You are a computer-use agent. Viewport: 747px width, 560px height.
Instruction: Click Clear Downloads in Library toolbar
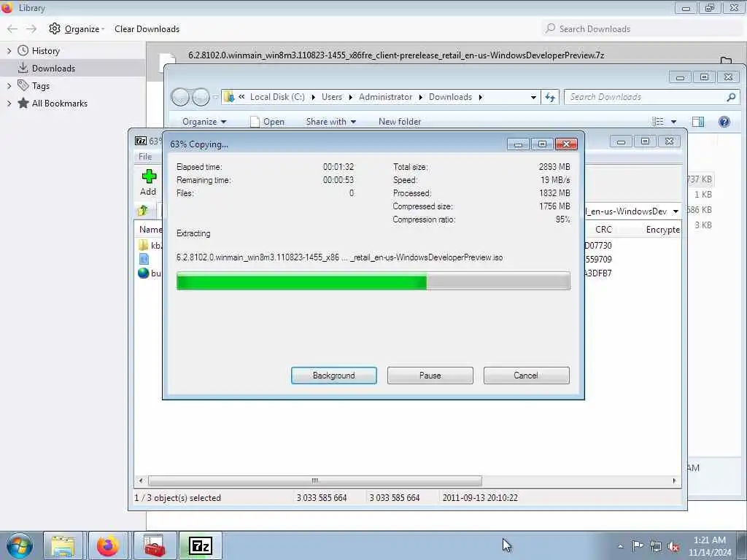tap(147, 29)
